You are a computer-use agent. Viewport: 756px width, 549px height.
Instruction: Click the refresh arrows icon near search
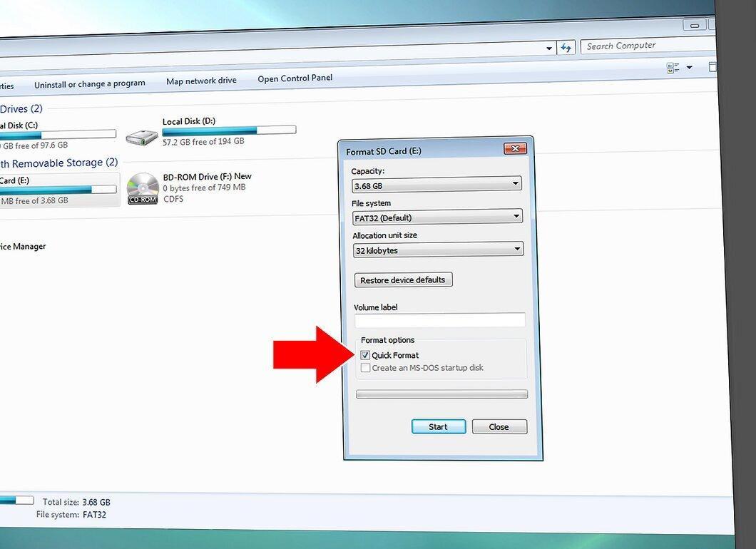(566, 47)
